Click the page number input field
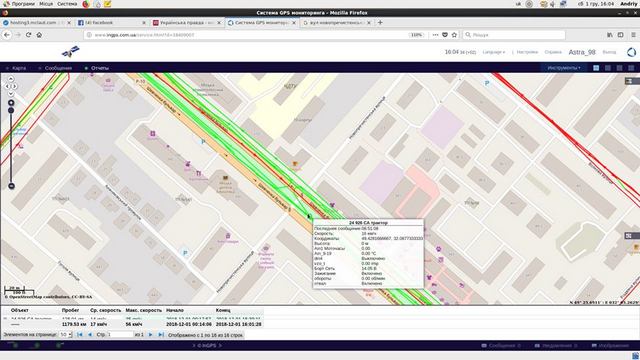Screen dimensions: 640x360 120,335
